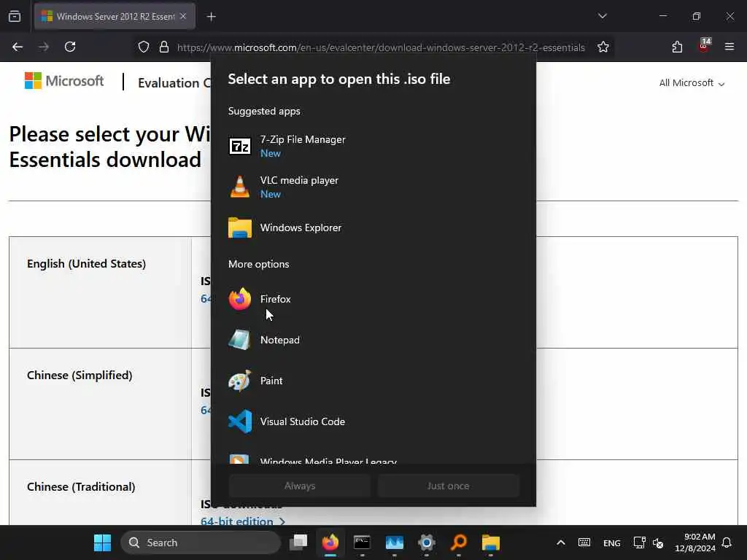The height and width of the screenshot is (560, 747).
Task: Select Firefox under More options
Action: [x=373, y=299]
